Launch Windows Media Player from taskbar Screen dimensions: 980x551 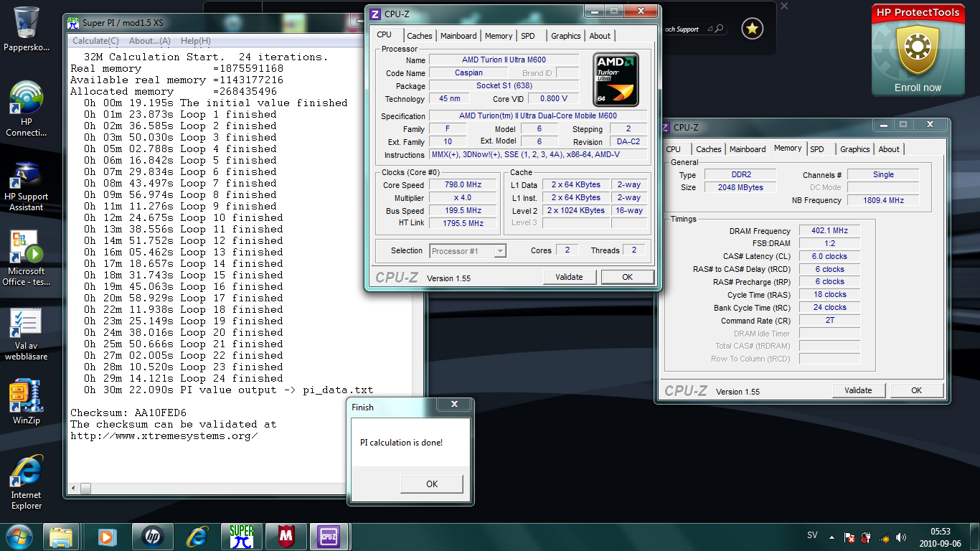tap(106, 537)
